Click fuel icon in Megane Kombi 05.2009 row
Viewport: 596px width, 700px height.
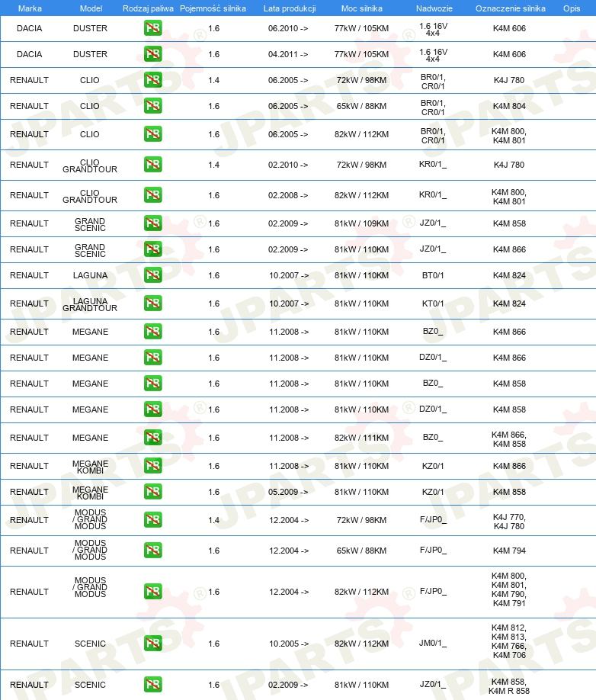coord(153,492)
